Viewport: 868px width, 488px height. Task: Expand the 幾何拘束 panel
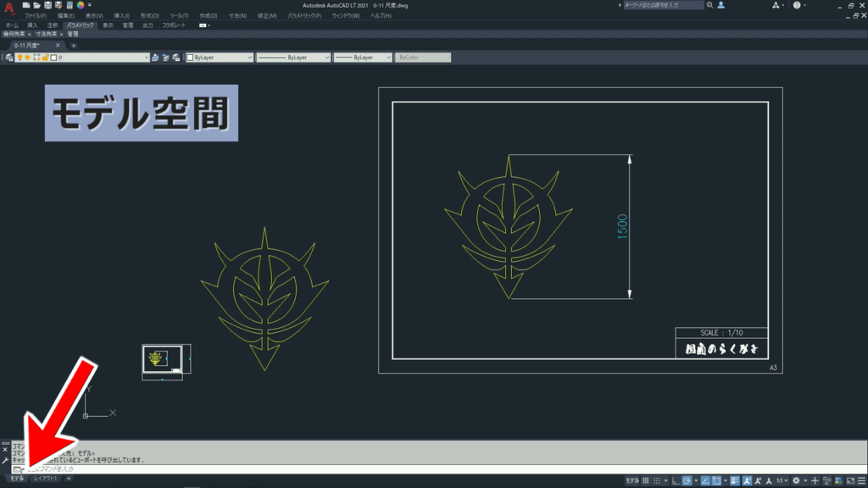coord(17,34)
